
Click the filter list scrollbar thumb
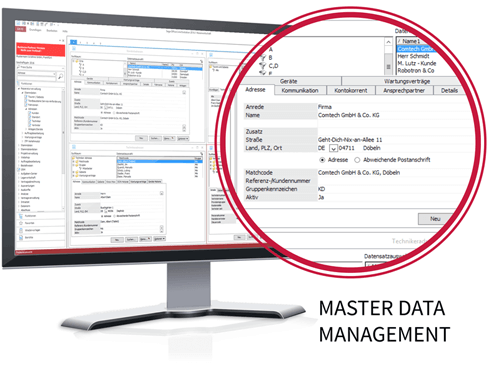click(388, 67)
